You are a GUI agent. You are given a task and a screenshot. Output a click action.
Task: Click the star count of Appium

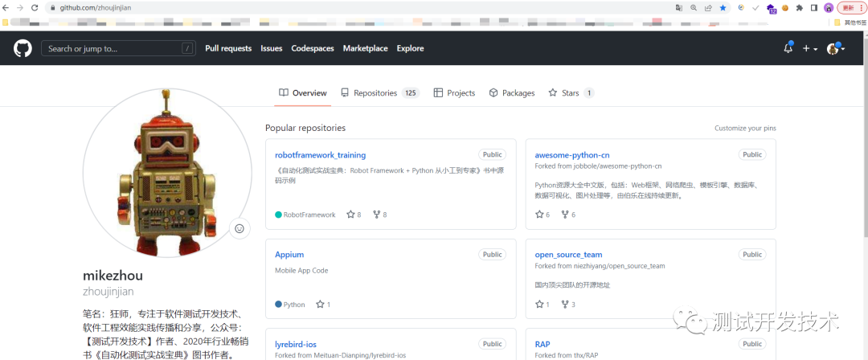323,304
